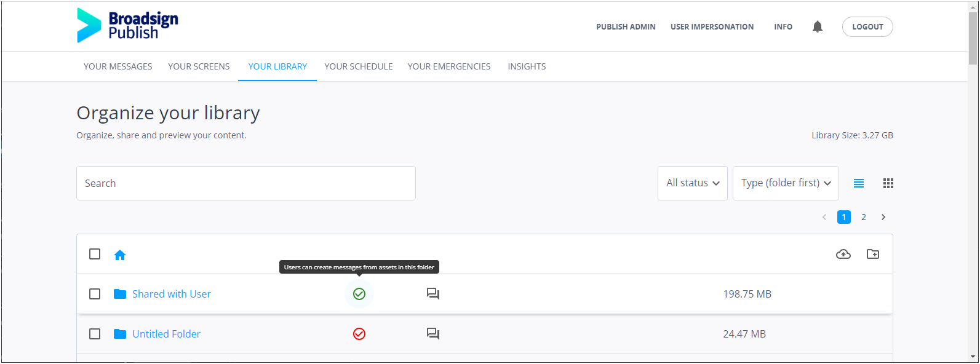This screenshot has height=364, width=980.
Task: Go to page 1 of the library
Action: [x=844, y=217]
